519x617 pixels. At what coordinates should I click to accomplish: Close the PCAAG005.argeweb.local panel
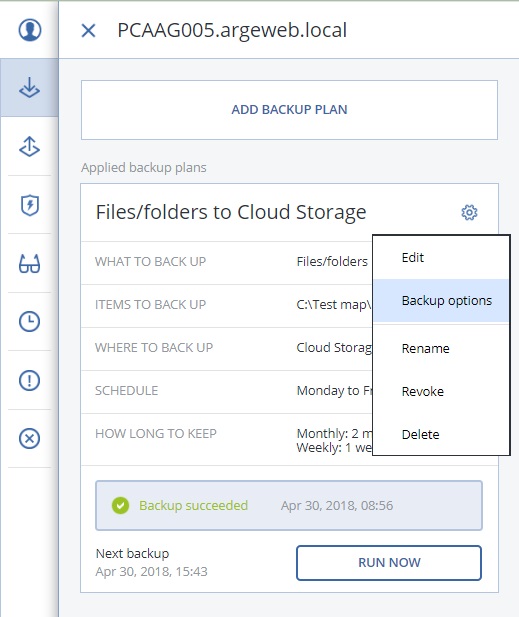(89, 30)
